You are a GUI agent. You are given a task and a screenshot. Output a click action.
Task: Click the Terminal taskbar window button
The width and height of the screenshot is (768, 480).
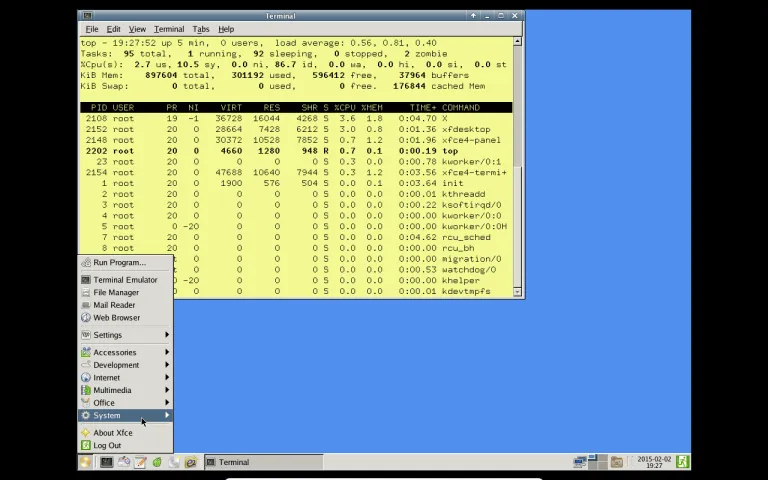263,462
